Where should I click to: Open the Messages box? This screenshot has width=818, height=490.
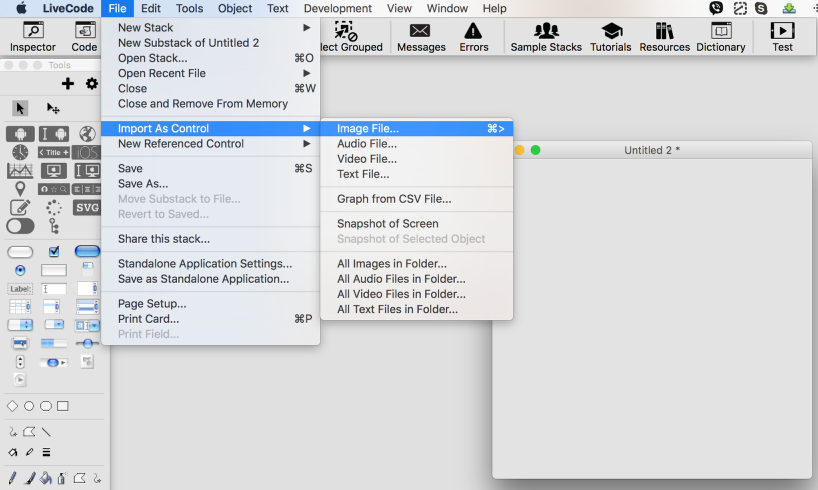[421, 37]
